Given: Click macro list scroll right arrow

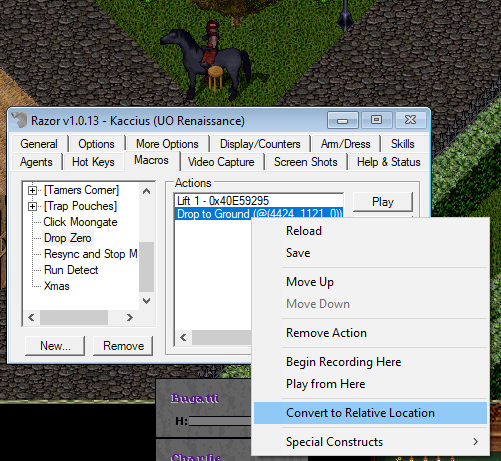Looking at the screenshot, I should point(130,317).
